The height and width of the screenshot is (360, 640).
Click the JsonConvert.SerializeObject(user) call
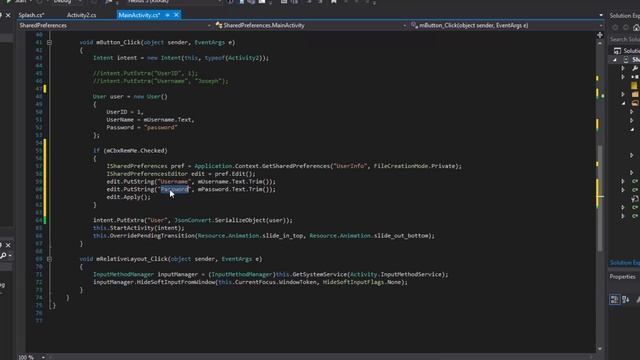coord(232,220)
